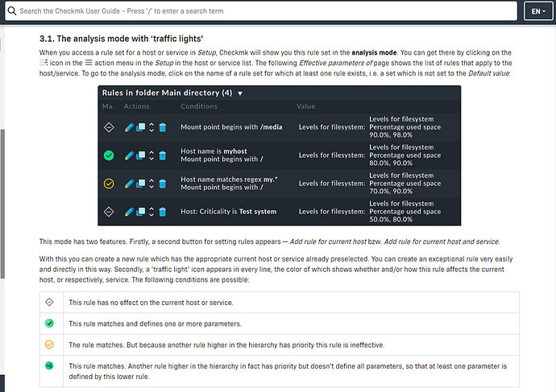Image resolution: width=556 pixels, height=392 pixels.
Task: Click the '3.1. The analysis mode' heading
Action: pyautogui.click(x=121, y=39)
